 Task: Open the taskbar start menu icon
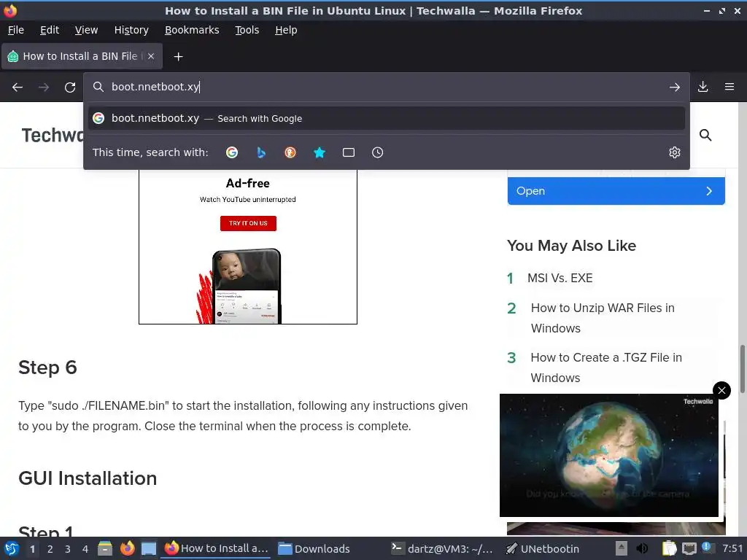tap(12, 548)
